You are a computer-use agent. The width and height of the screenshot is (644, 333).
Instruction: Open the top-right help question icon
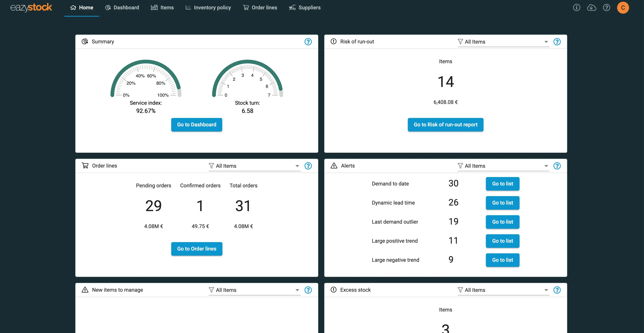pyautogui.click(x=606, y=7)
